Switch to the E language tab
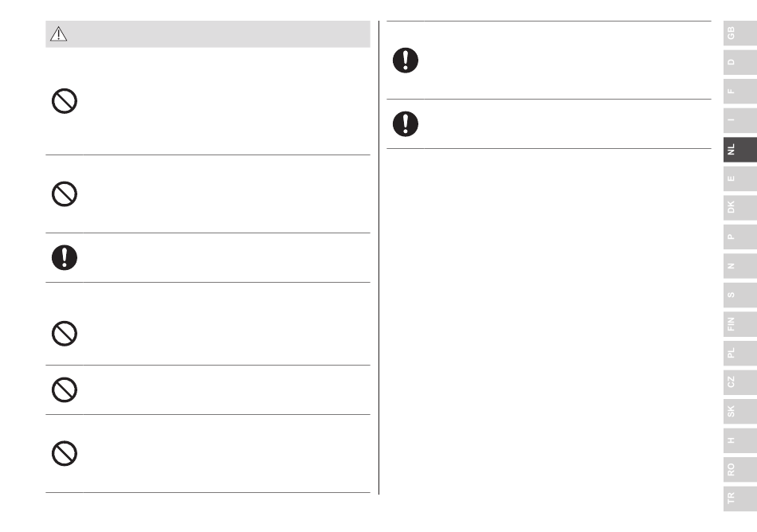Image resolution: width=757 pixels, height=532 pixels. (x=740, y=178)
